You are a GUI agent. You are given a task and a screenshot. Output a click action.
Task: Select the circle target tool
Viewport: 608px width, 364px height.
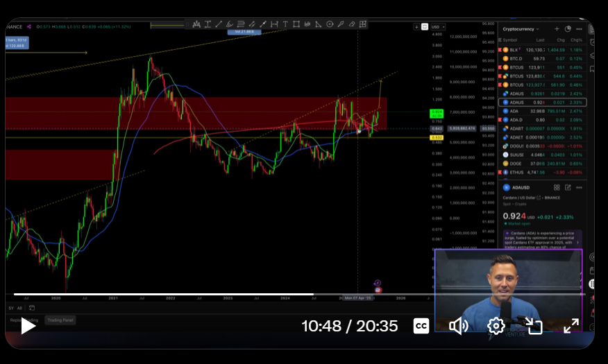click(330, 24)
